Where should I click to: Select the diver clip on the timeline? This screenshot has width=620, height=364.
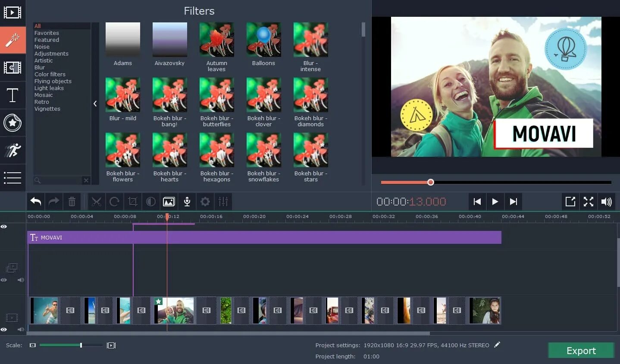click(44, 310)
